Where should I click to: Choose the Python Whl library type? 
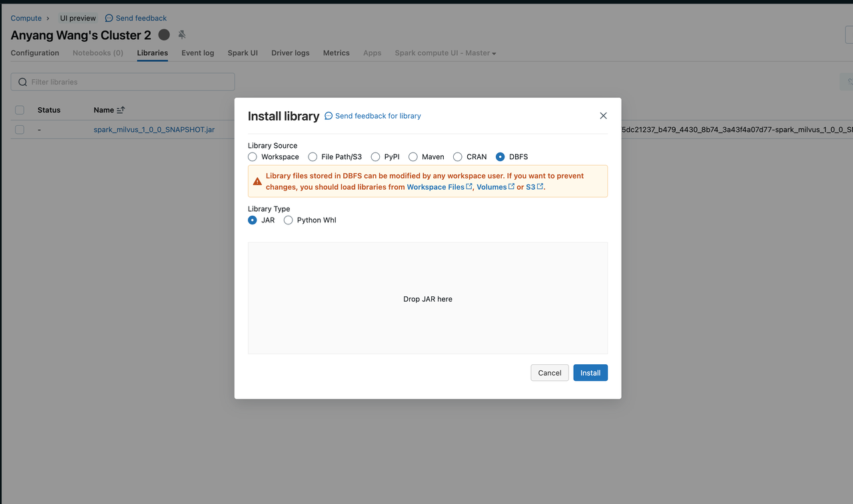[288, 220]
